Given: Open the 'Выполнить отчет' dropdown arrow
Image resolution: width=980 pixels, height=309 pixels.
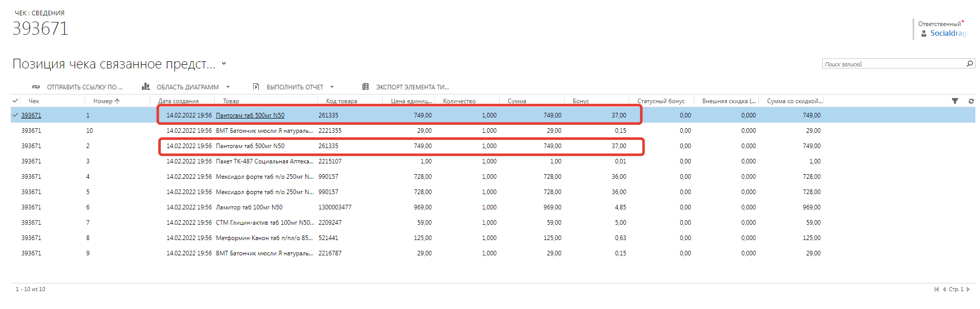Looking at the screenshot, I should (332, 87).
